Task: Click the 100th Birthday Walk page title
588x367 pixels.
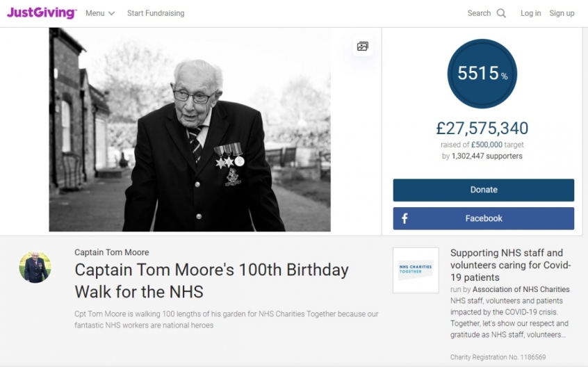Action: click(x=211, y=280)
